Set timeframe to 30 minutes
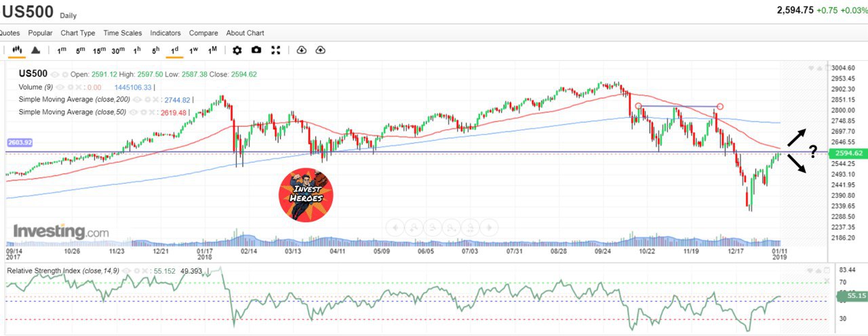Screen dimensions: 868x336 (x=118, y=50)
